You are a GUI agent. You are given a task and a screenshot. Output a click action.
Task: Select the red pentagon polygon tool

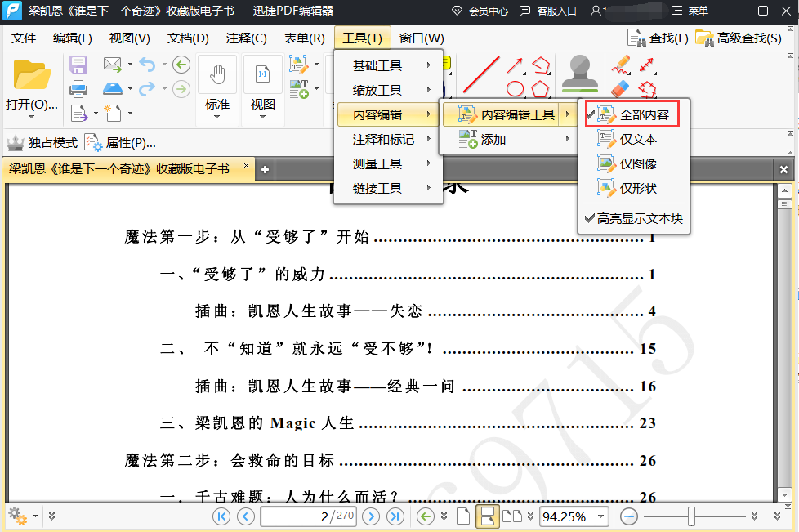540,88
